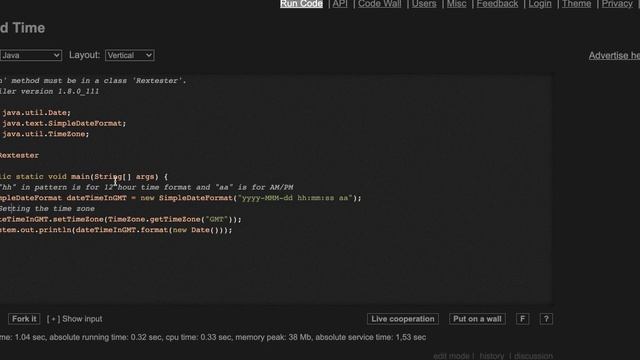Click the "GMT" string in the code

click(x=217, y=219)
